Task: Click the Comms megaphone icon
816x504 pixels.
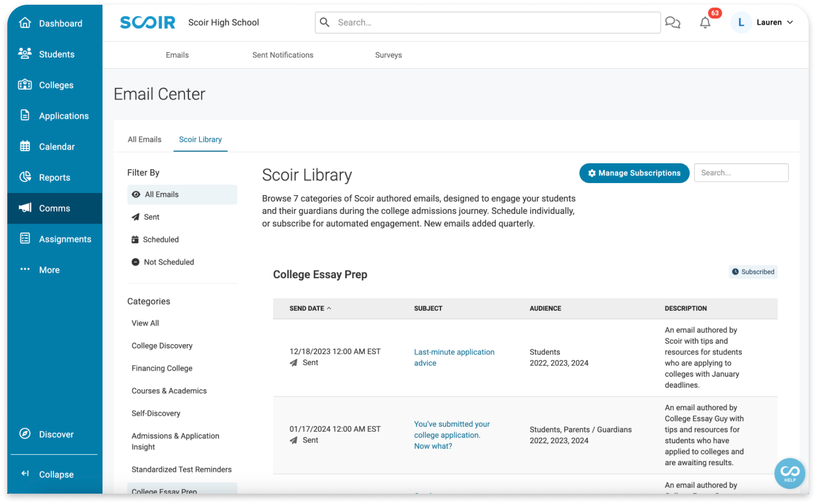Action: pos(25,208)
